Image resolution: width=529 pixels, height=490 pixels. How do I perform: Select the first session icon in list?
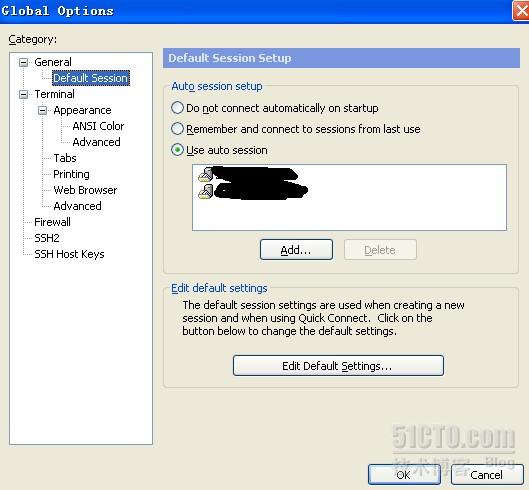coord(205,174)
